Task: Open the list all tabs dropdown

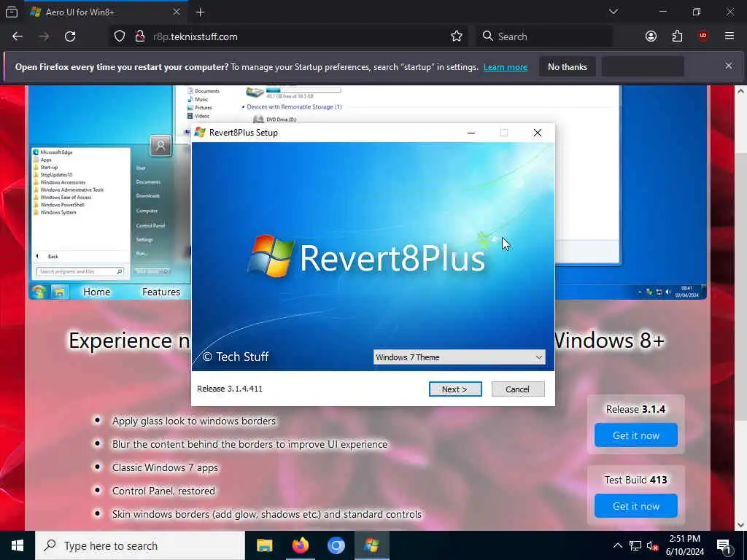Action: [613, 12]
